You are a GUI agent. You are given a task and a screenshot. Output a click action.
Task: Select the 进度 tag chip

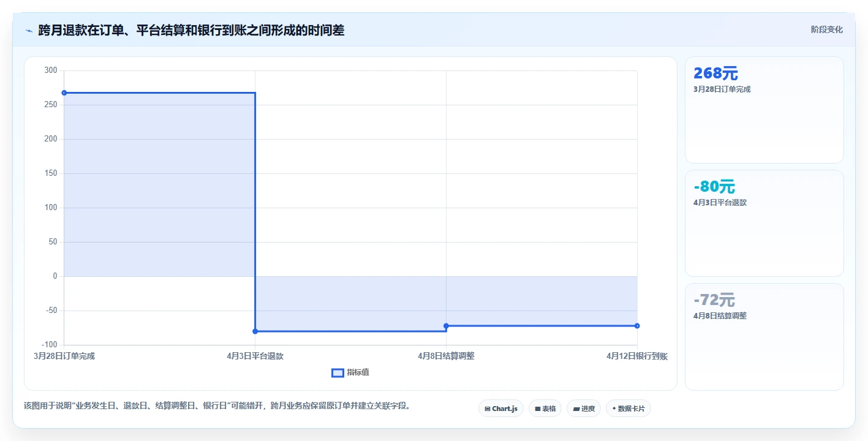tap(584, 409)
